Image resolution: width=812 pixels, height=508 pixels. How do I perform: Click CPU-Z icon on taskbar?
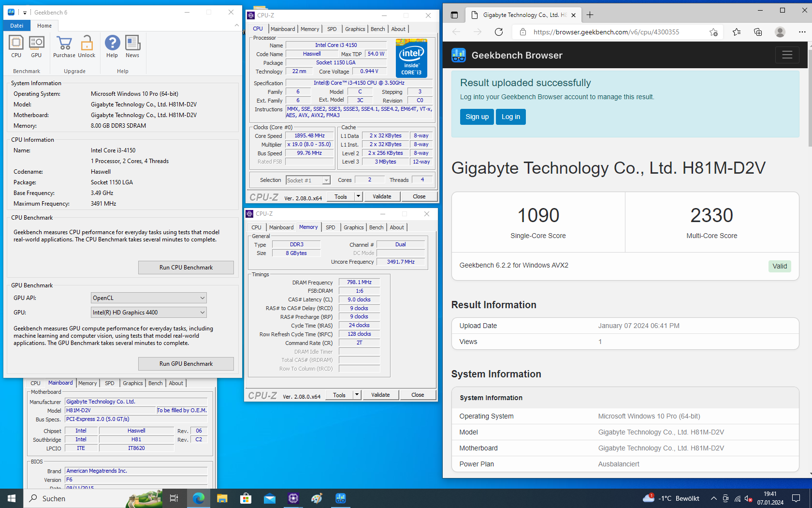point(293,498)
